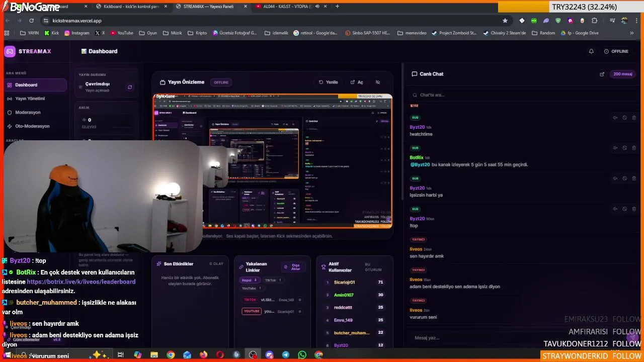
Task: Open the Random bookmarks folder
Action: [x=543, y=33]
